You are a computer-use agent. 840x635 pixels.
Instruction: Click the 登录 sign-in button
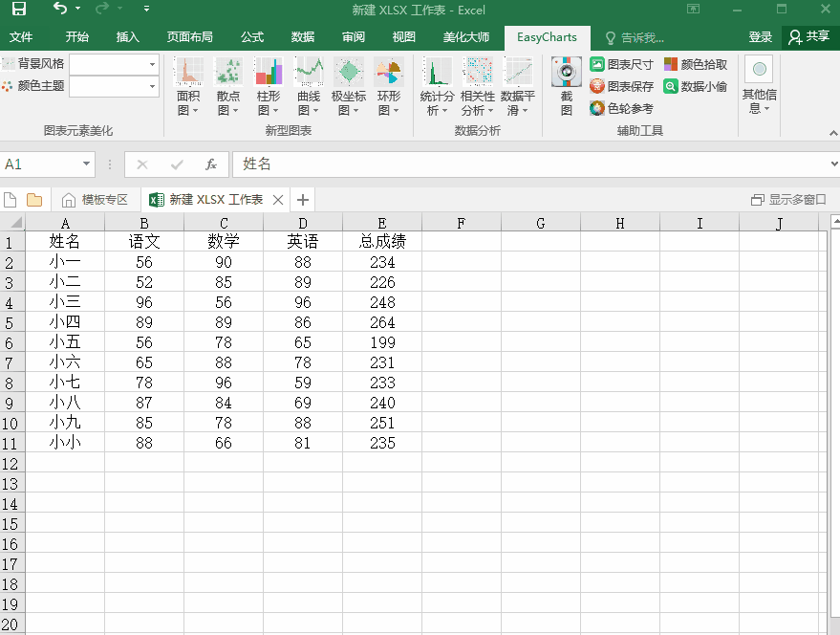[761, 37]
